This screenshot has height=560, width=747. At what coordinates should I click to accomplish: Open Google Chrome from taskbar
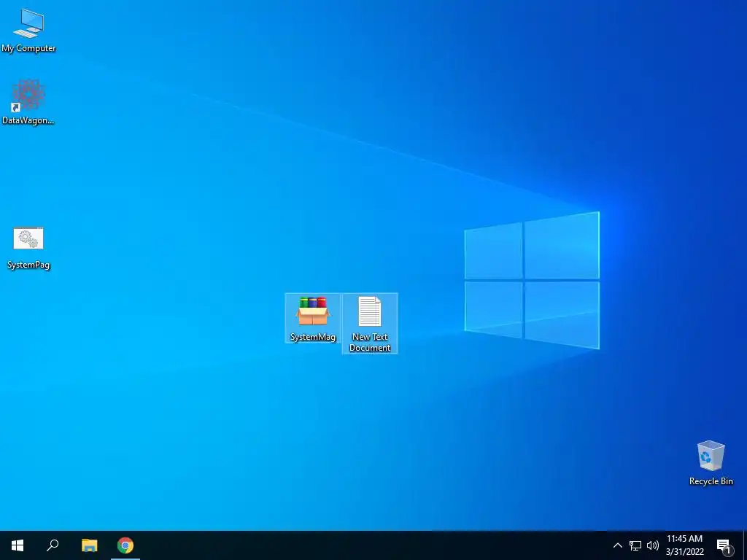[125, 545]
